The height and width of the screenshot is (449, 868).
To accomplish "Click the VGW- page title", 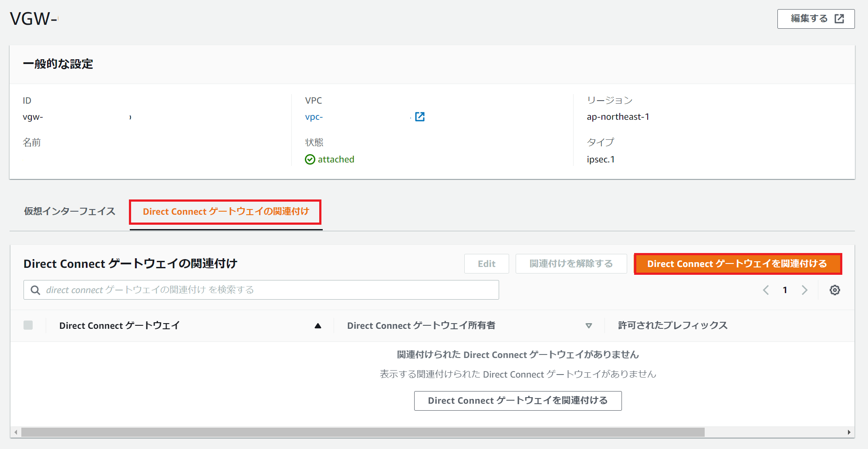I will point(34,19).
